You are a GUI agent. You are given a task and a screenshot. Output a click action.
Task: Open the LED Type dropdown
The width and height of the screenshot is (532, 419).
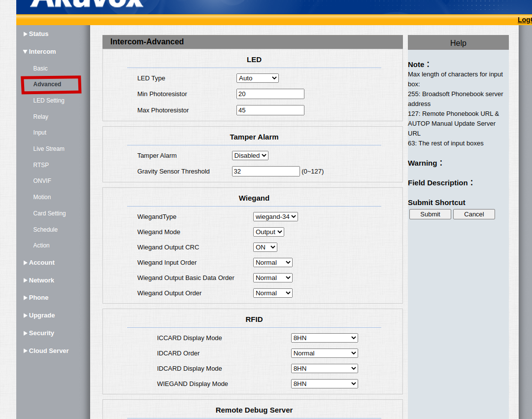pyautogui.click(x=257, y=78)
